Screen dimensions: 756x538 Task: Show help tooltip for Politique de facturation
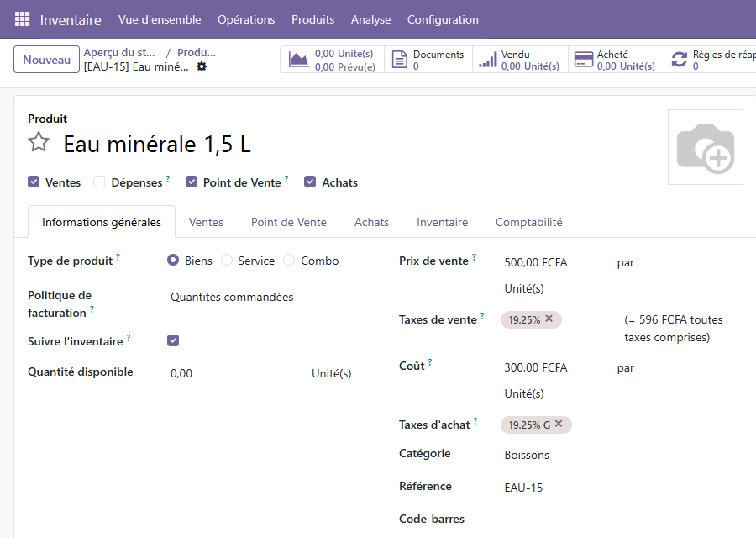pos(92,309)
